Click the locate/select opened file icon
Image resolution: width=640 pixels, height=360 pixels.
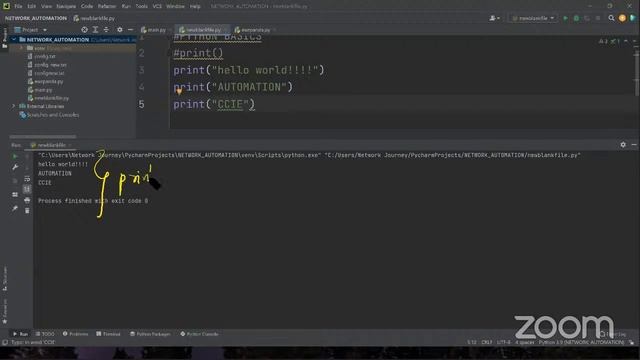coord(84,30)
